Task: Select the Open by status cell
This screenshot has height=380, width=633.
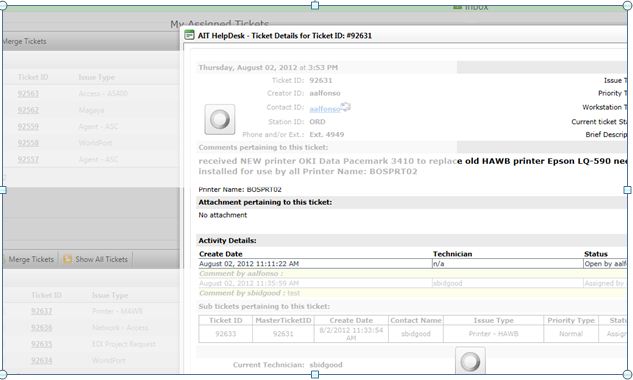Action: click(x=606, y=264)
